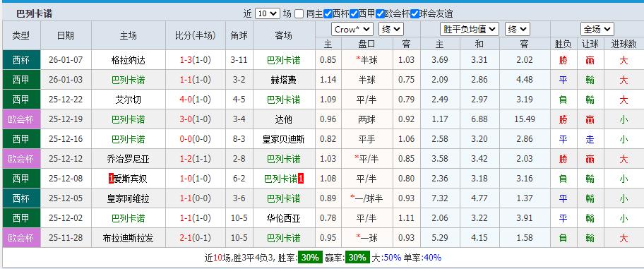Viewport: 644px width, 269px height.
Task: Click the corner count 8-3
Action: tap(239, 139)
